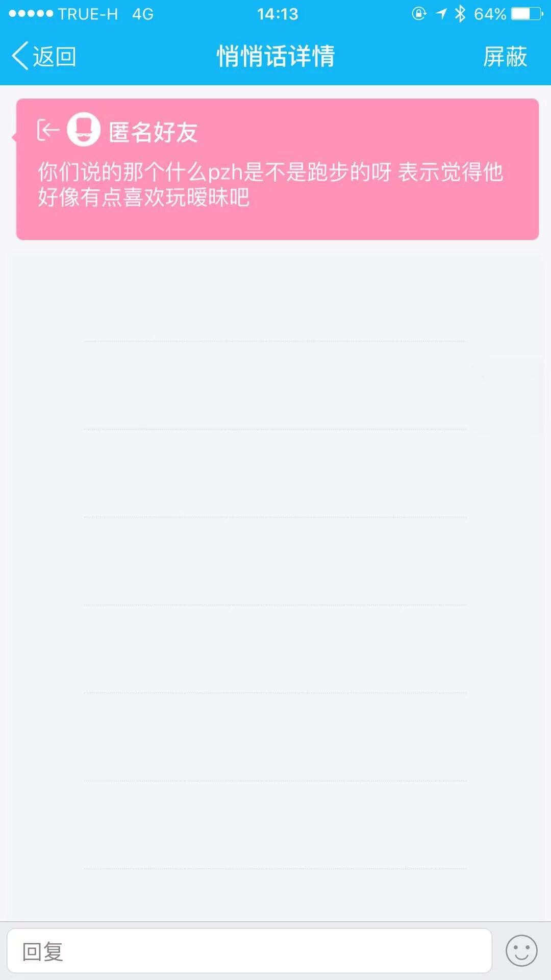Image resolution: width=551 pixels, height=980 pixels.
Task: Tap the 屏蔽 block button
Action: click(x=505, y=56)
